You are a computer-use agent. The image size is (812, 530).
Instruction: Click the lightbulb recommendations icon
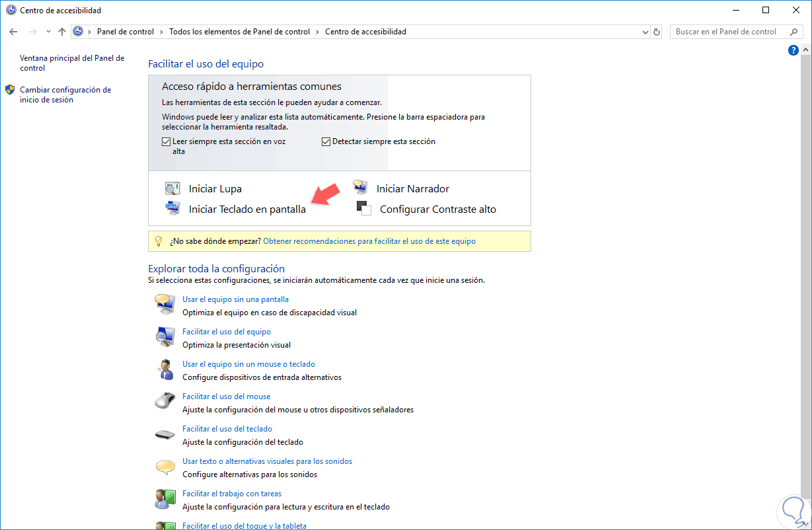coord(158,241)
